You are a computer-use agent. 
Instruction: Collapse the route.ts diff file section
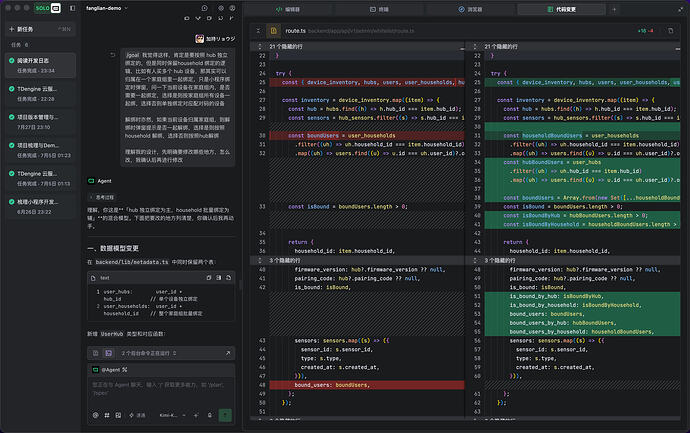coord(258,31)
